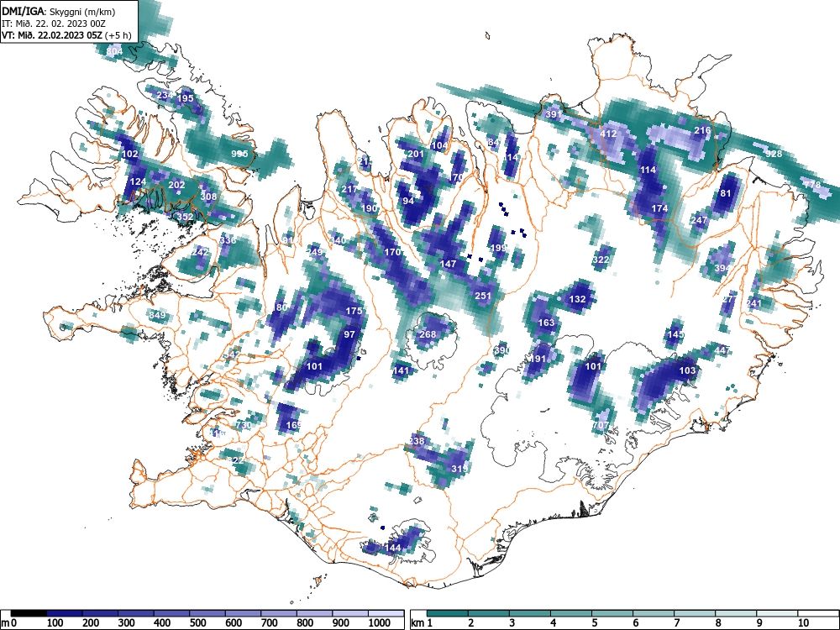840x630 pixels.
Task: Click the map value '195'
Action: [x=185, y=98]
